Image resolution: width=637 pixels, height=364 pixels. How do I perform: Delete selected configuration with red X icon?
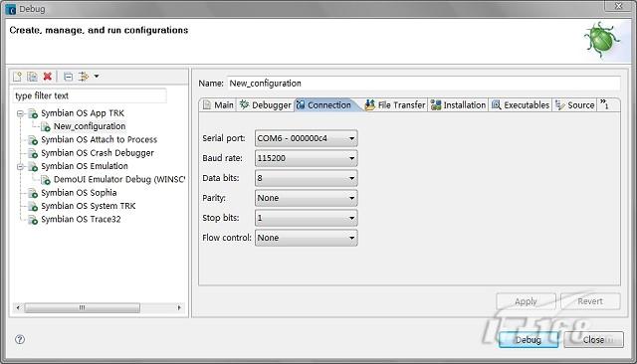click(48, 77)
